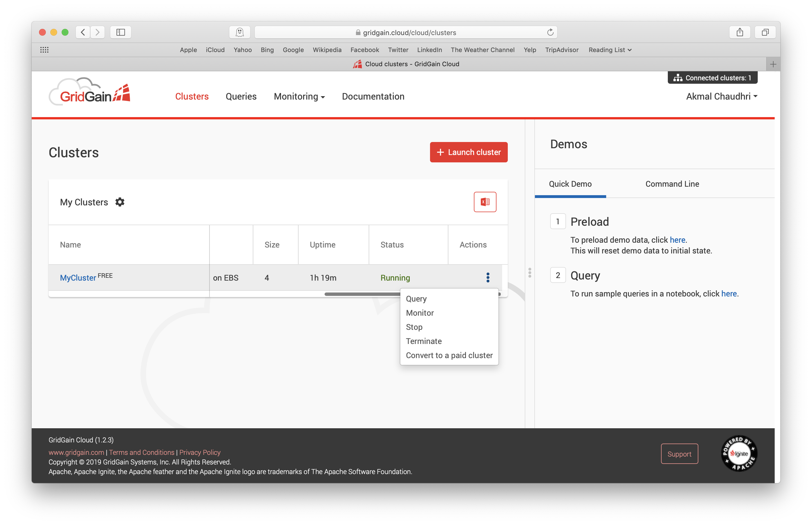Switch to the Command Line demo tab

[672, 184]
